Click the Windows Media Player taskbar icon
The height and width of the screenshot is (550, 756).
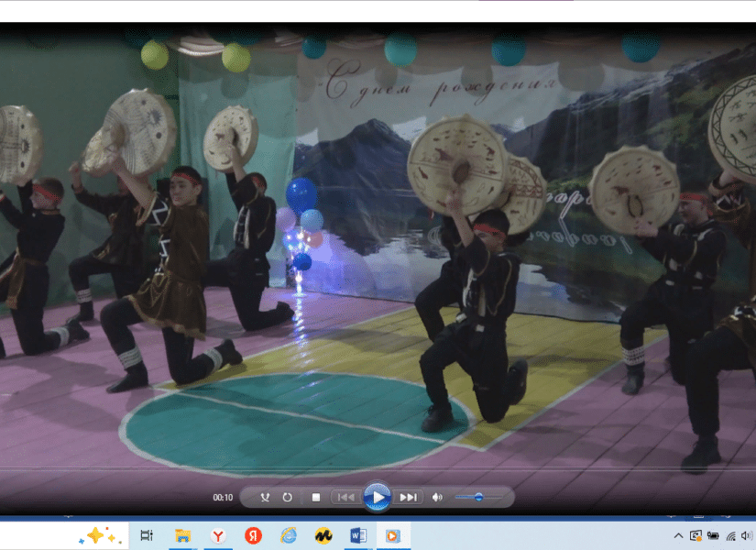[x=393, y=535]
